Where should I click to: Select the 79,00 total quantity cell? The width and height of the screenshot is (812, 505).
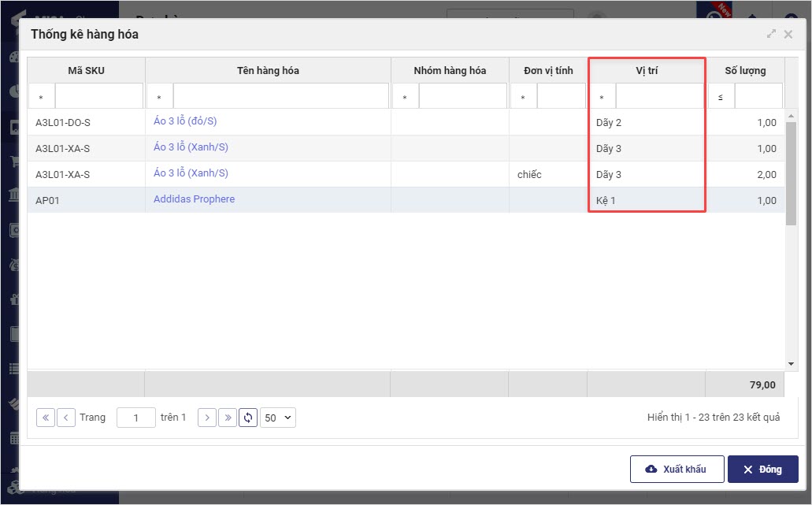pos(745,384)
